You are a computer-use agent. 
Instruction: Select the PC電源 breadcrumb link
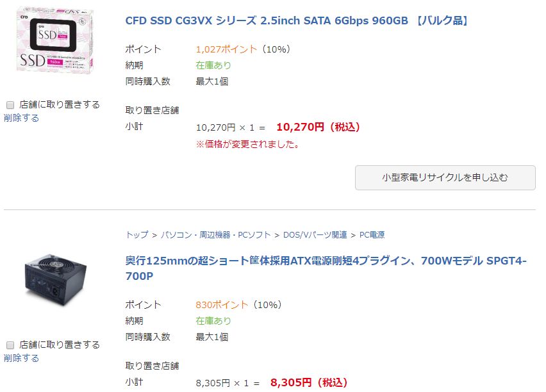pos(372,235)
